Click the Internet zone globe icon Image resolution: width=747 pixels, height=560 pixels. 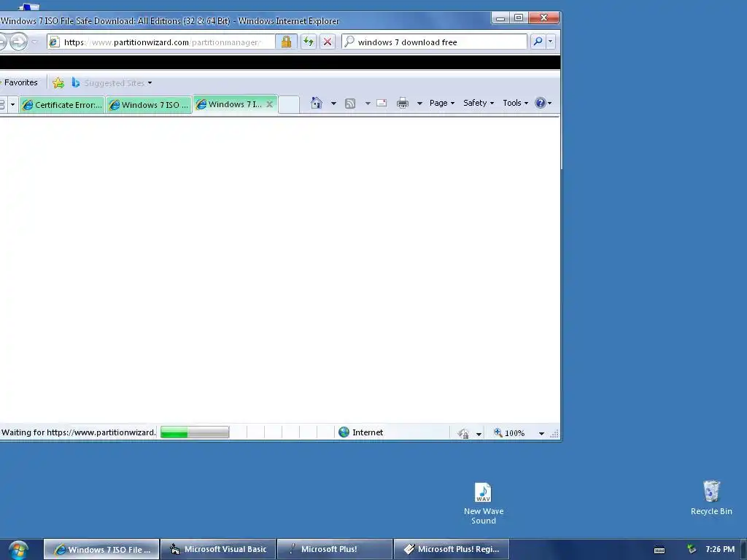pos(344,432)
